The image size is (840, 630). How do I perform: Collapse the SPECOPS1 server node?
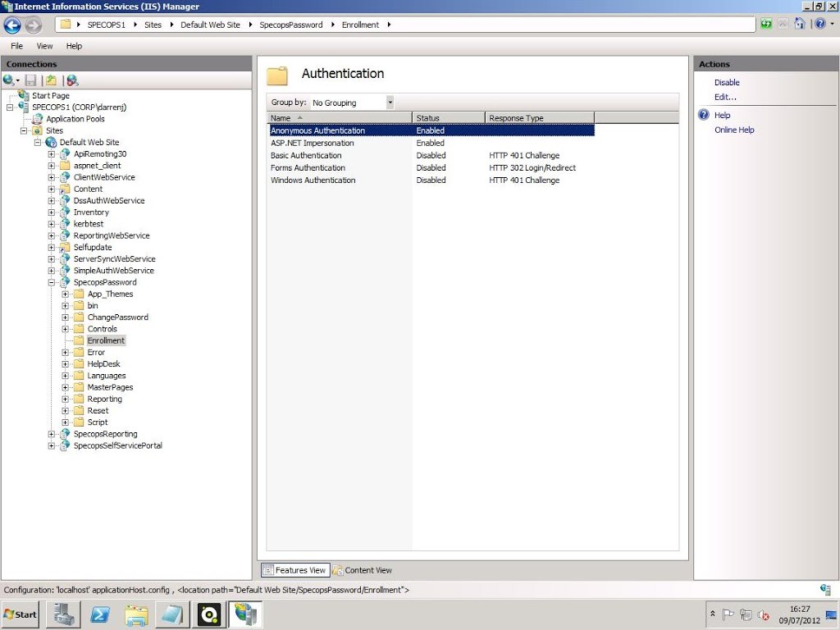point(10,107)
